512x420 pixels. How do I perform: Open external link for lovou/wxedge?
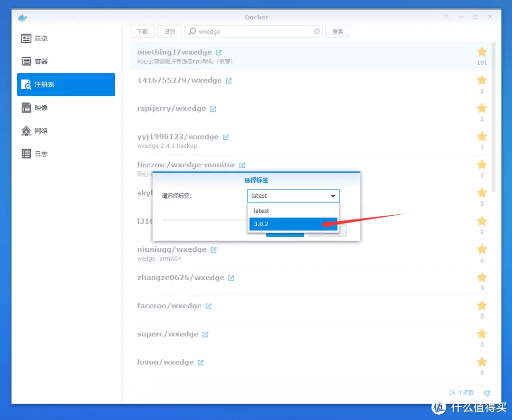201,363
